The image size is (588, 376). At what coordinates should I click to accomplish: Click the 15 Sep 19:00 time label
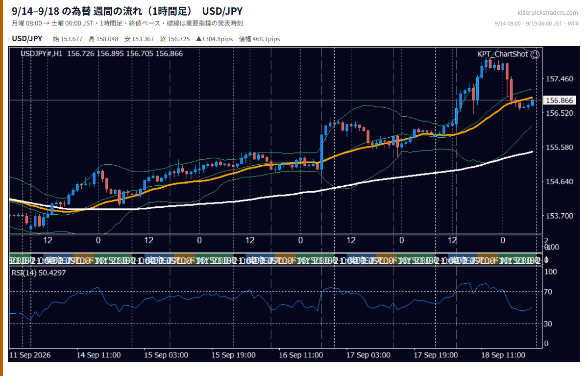[233, 355]
